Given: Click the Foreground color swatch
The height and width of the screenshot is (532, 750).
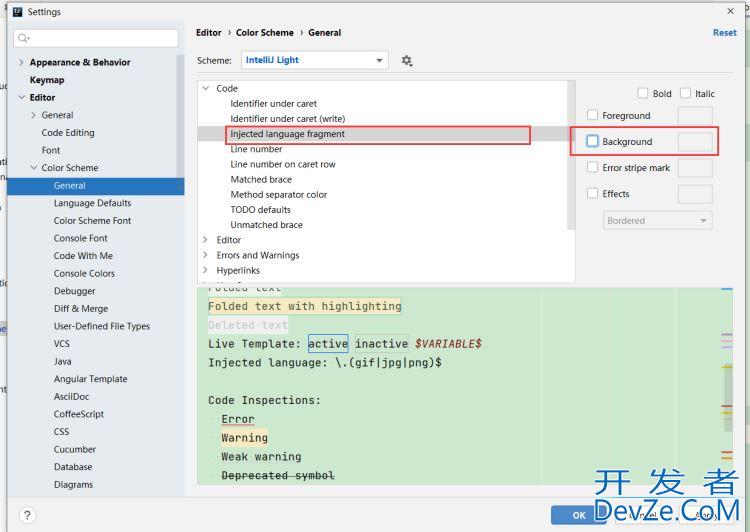Looking at the screenshot, I should click(695, 116).
